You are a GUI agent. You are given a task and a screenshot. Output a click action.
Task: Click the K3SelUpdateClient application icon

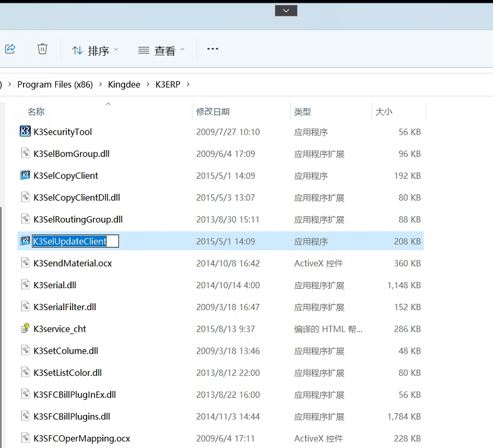point(26,241)
